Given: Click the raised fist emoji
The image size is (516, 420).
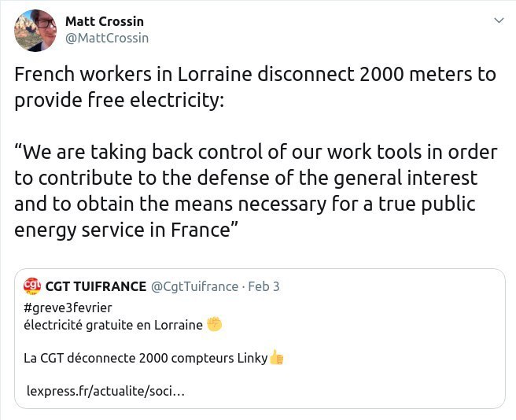Looking at the screenshot, I should [x=215, y=324].
